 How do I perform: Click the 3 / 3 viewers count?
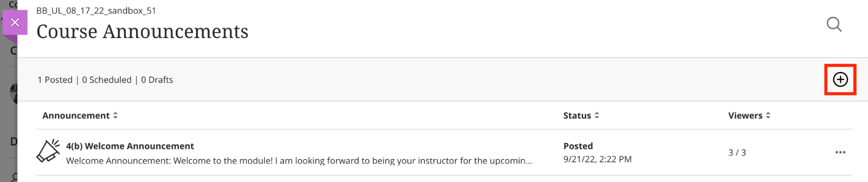coord(737,153)
